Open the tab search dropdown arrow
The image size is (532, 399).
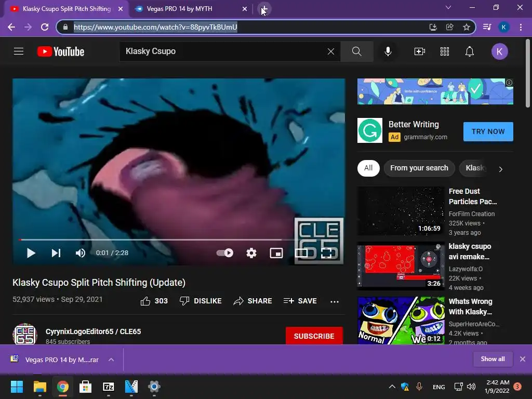tap(448, 7)
